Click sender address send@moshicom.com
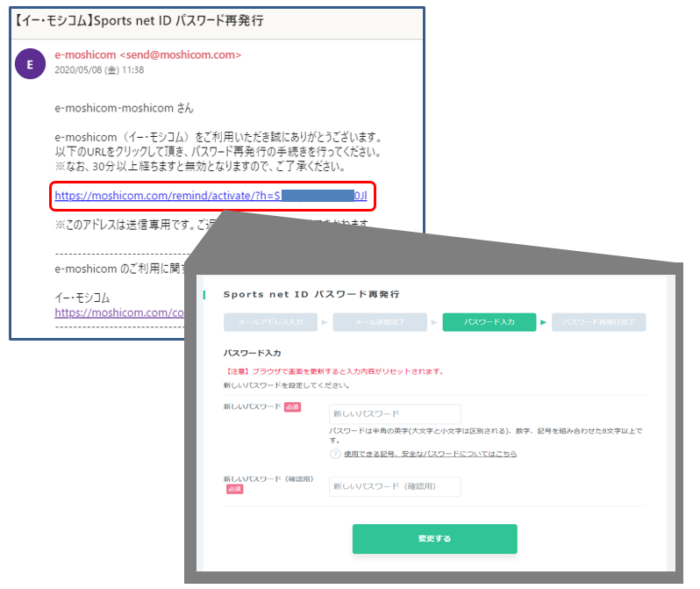The image size is (700, 589). point(181,55)
